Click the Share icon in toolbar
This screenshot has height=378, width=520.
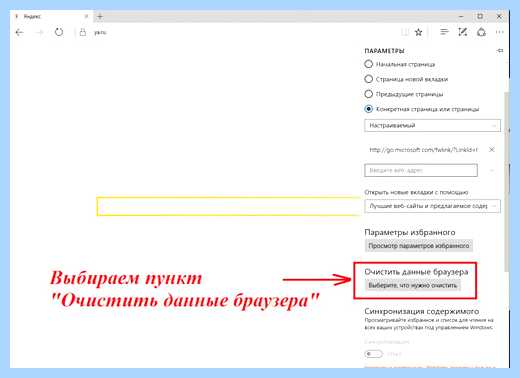481,32
